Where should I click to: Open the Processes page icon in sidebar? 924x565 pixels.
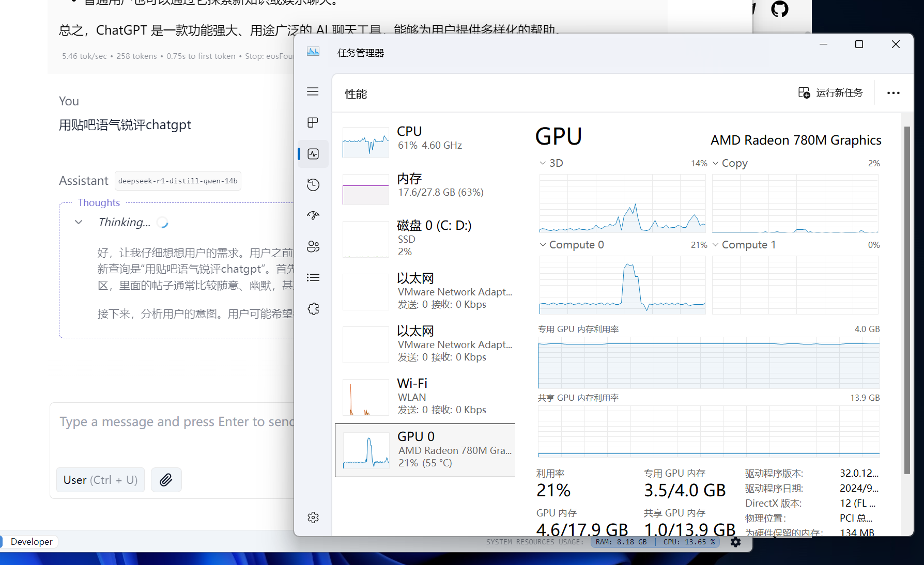pyautogui.click(x=313, y=122)
